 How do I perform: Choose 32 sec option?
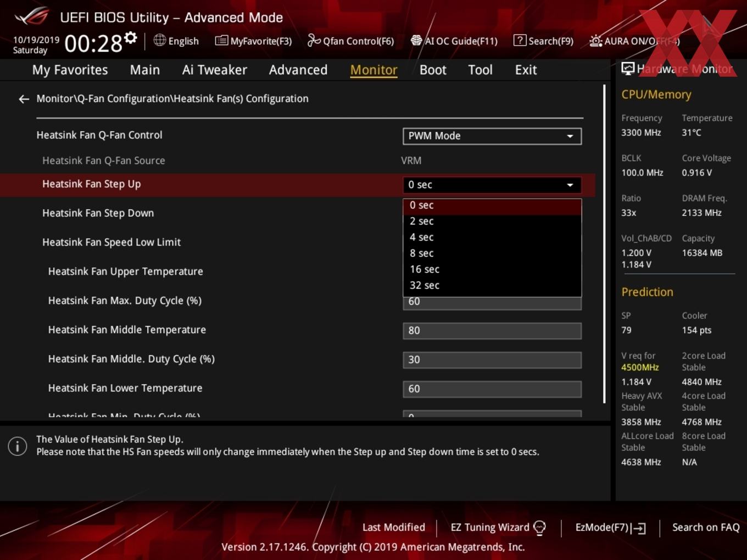[x=492, y=285]
